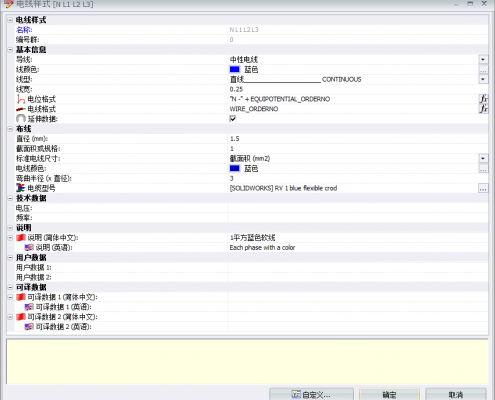Click ellipsis button for 电线颜色 row
The image size is (495, 400).
pos(483,168)
